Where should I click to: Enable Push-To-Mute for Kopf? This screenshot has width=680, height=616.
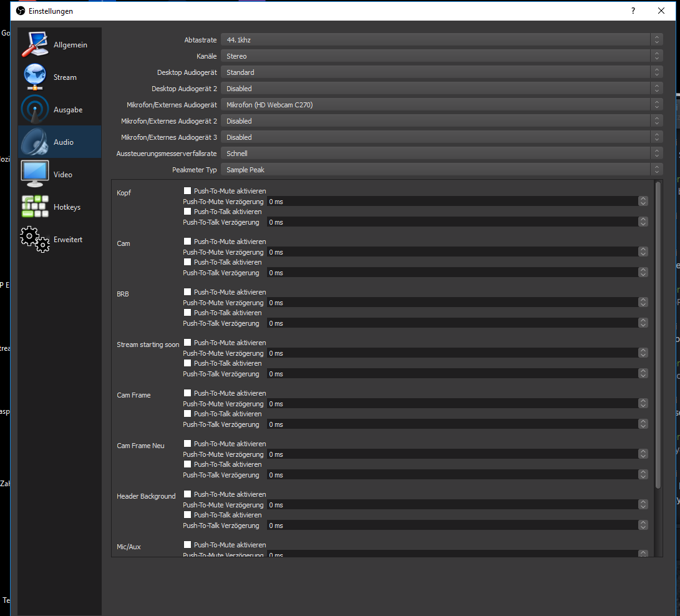(x=187, y=190)
